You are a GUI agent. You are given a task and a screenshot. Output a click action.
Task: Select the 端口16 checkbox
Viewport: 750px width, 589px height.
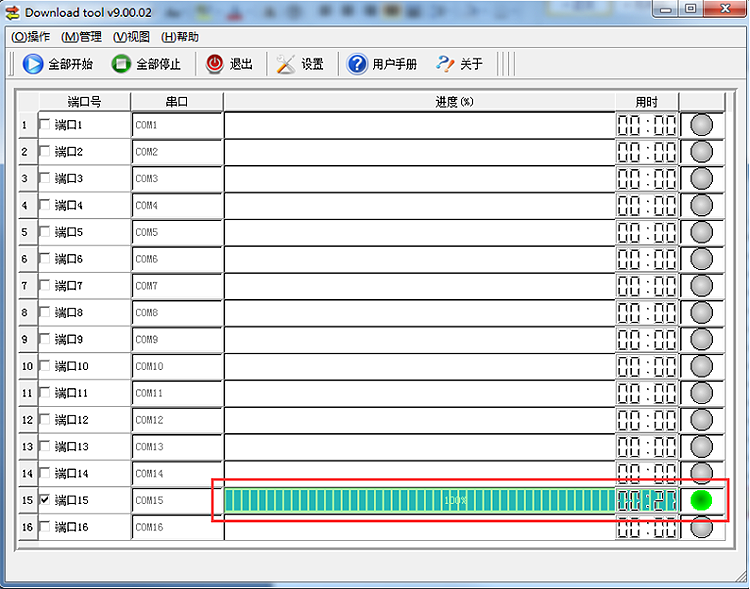(x=45, y=527)
